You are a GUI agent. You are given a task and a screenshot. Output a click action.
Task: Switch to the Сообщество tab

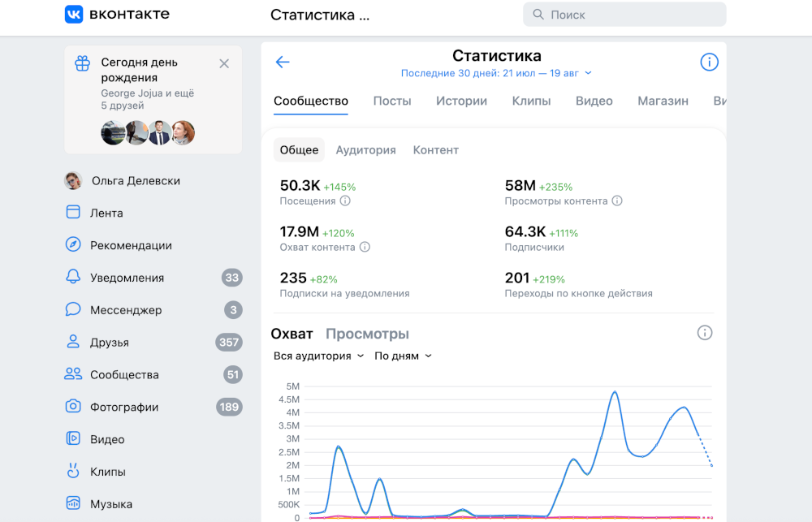point(311,101)
